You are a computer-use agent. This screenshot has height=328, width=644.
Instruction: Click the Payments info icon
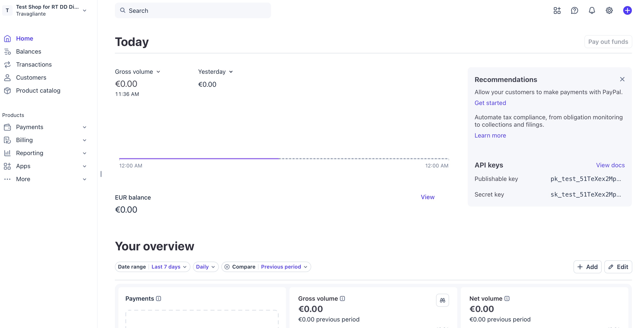click(x=159, y=298)
